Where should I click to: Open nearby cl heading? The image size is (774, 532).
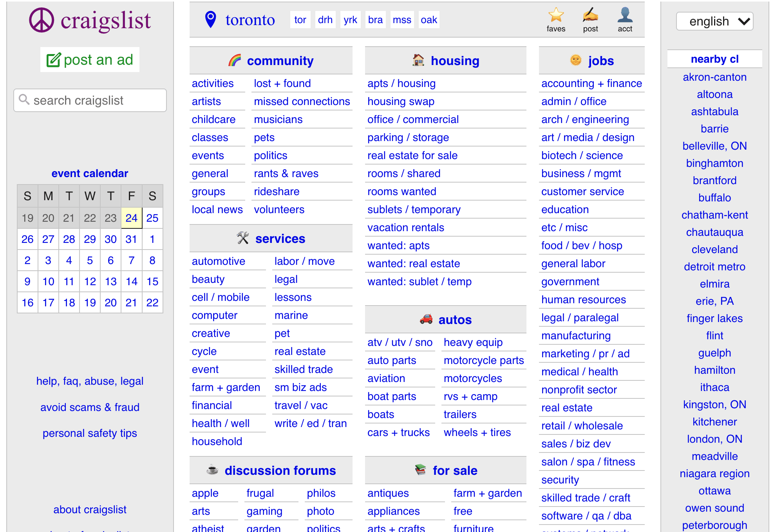pos(715,59)
